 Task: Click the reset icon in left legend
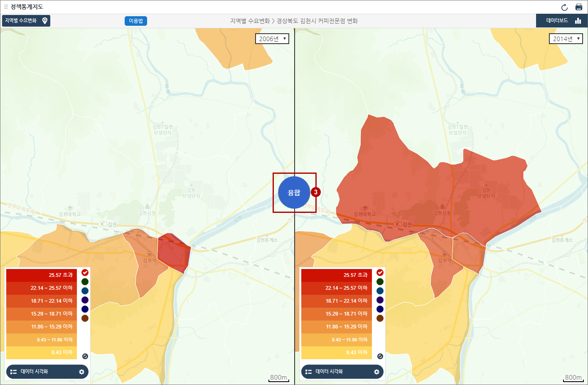click(x=85, y=356)
